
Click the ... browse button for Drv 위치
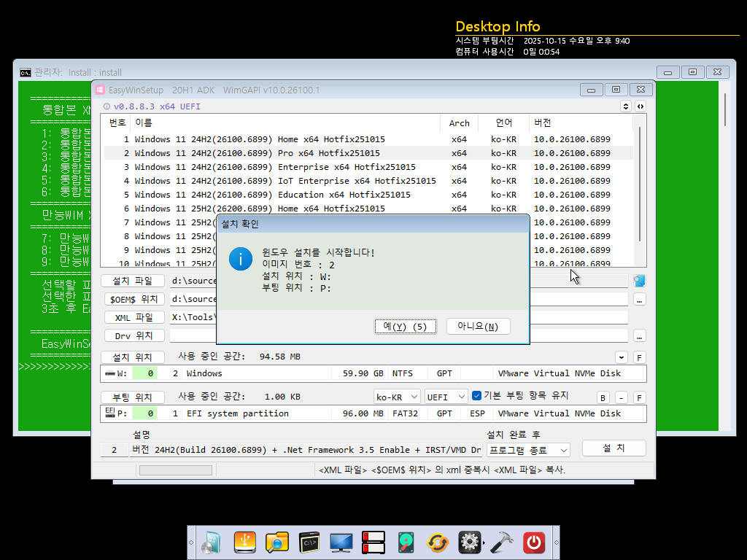click(x=639, y=335)
